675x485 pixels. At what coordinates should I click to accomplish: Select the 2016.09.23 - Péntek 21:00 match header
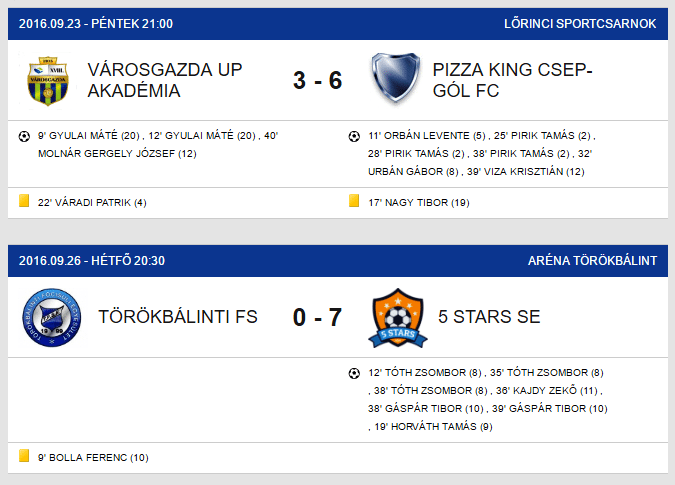[96, 24]
